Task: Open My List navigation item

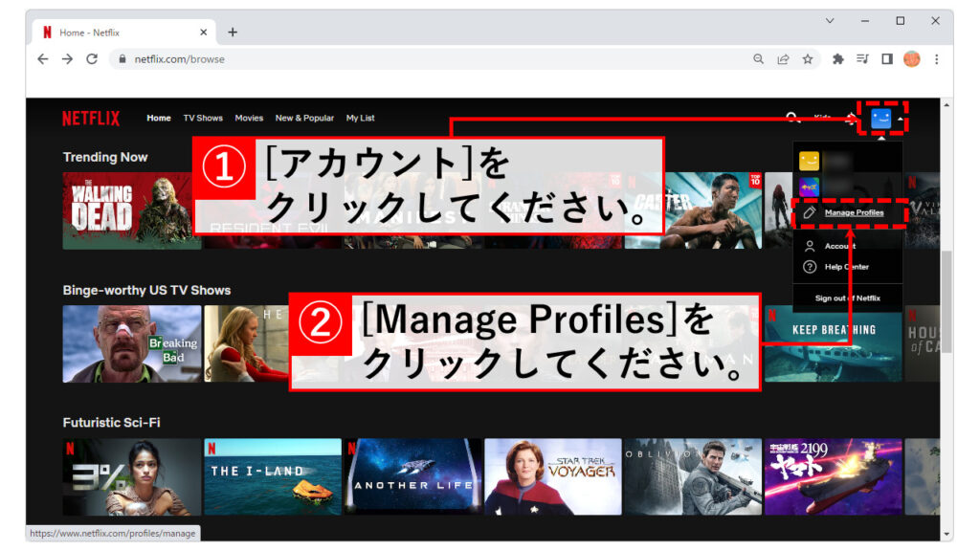Action: (360, 119)
